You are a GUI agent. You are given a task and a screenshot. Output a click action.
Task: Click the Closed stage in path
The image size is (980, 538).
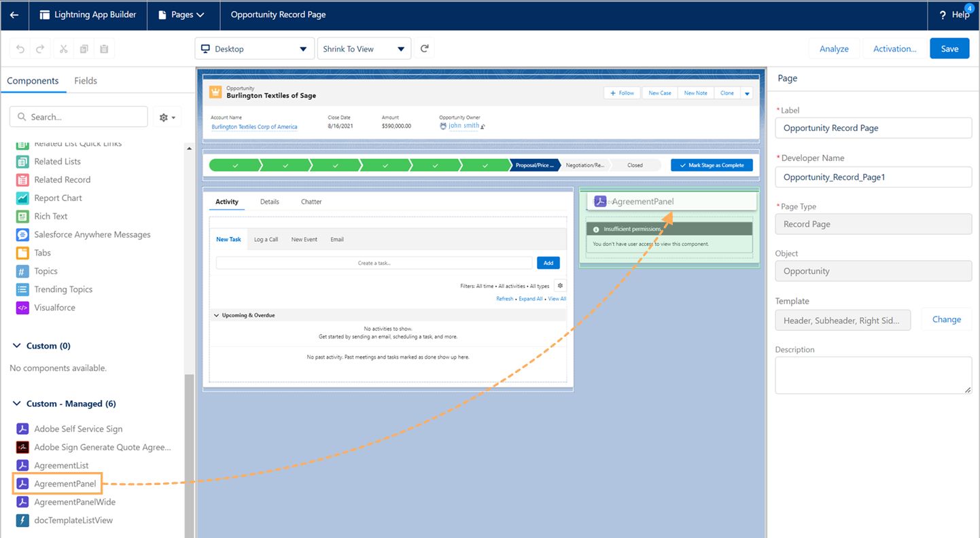point(635,165)
